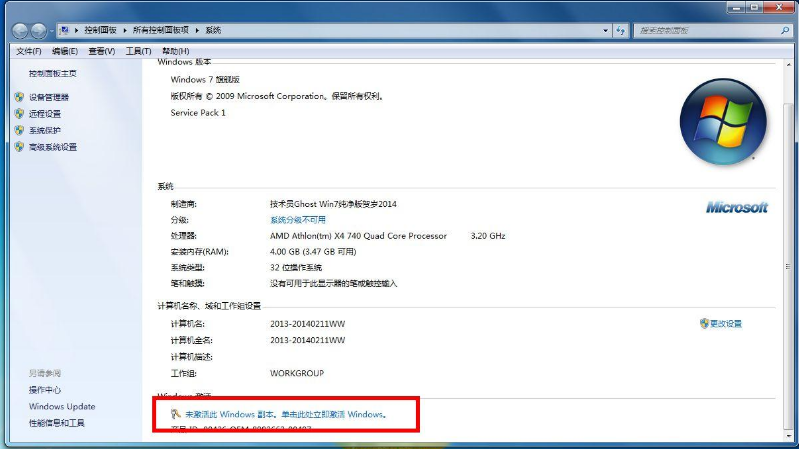Screen dimensions: 799x449
Task: Go to 控制面板主页 in sidebar
Action: [x=52, y=74]
